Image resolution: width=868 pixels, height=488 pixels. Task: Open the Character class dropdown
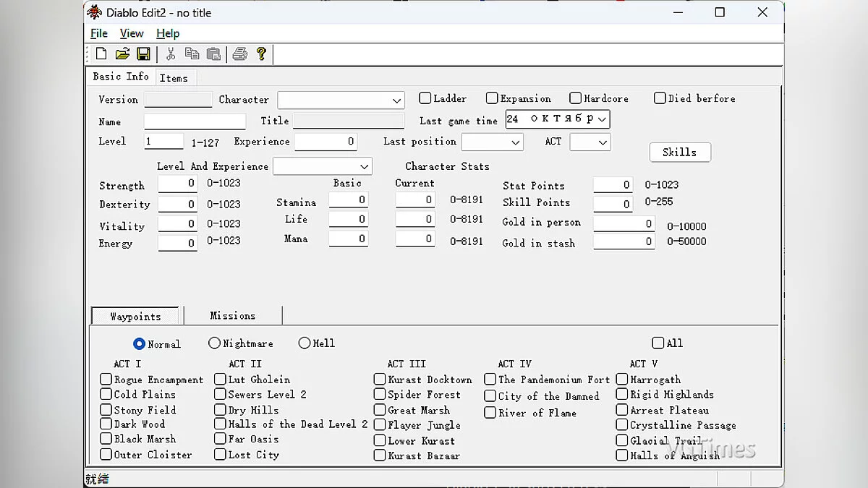point(341,100)
